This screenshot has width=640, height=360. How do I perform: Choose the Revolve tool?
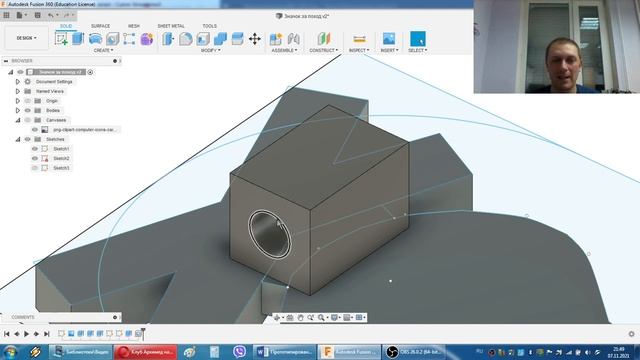[95, 39]
